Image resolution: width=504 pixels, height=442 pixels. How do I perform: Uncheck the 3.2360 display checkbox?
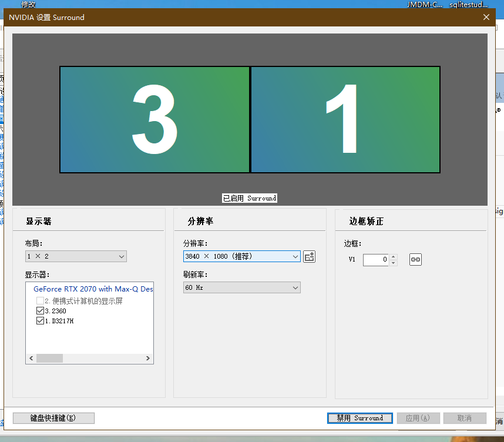tap(40, 311)
